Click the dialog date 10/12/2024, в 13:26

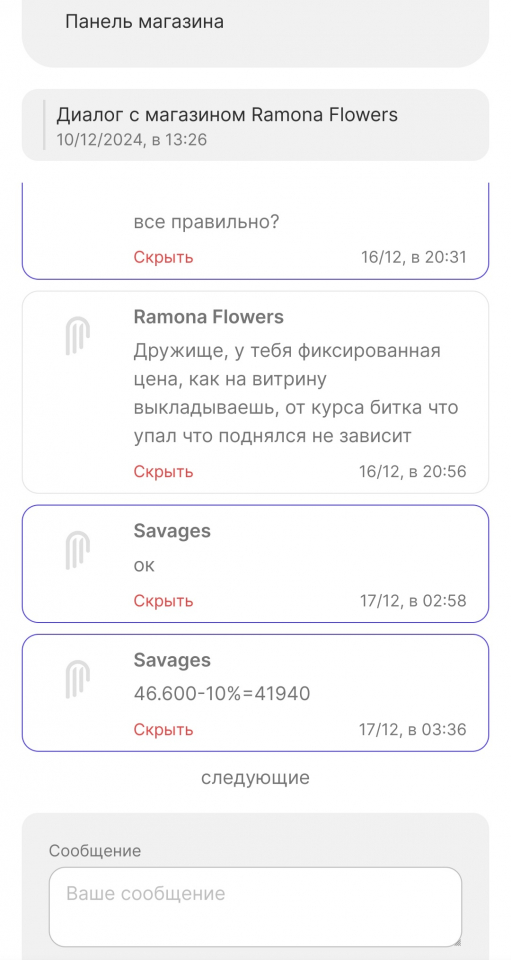point(132,140)
